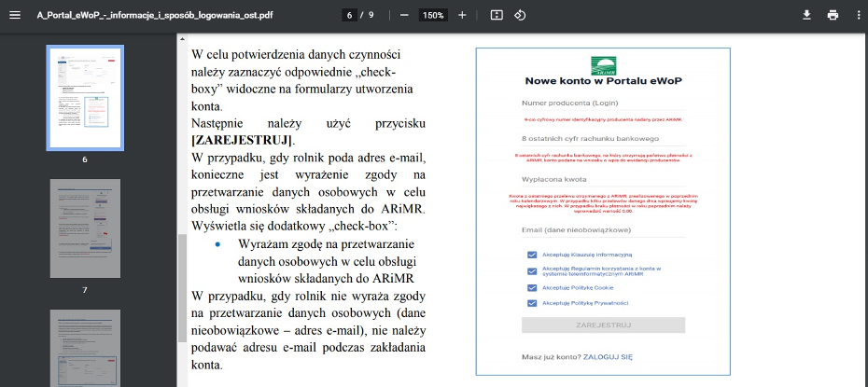Toggle Akceptuję Politykę Prywatności checkbox

532,303
